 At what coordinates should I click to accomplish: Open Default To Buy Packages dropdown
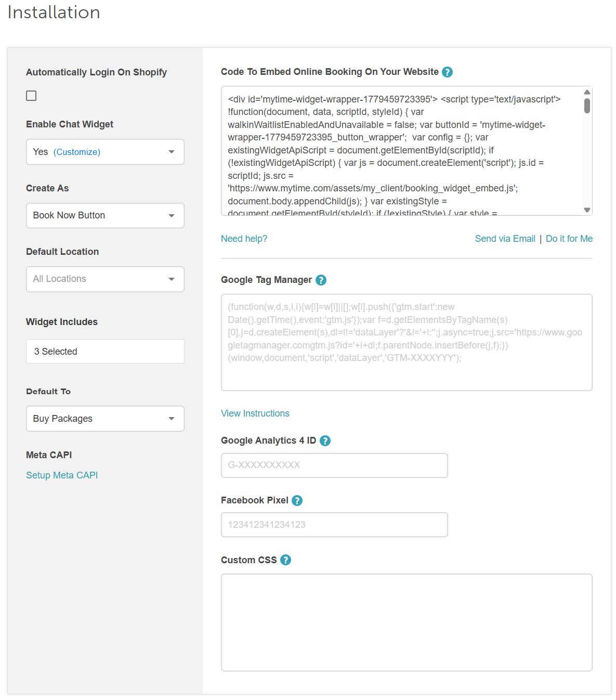click(x=105, y=419)
